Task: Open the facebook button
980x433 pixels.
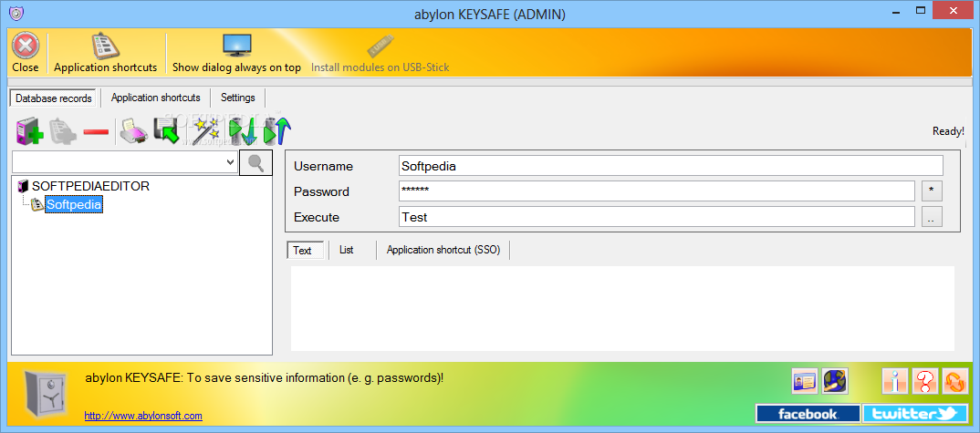Action: (808, 414)
